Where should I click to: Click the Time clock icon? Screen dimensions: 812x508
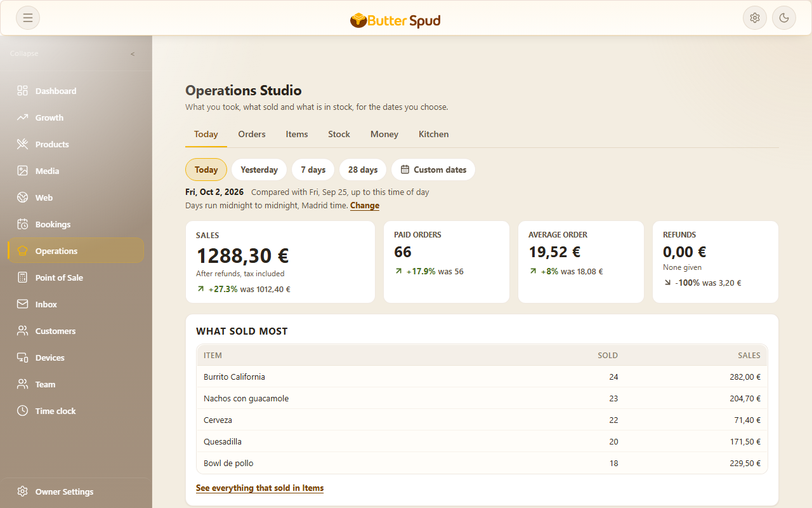(23, 411)
